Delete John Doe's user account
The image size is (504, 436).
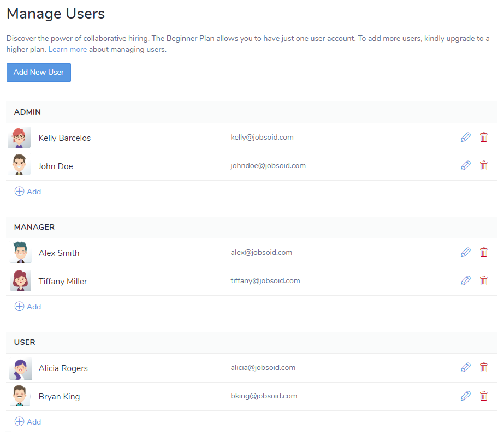[483, 166]
